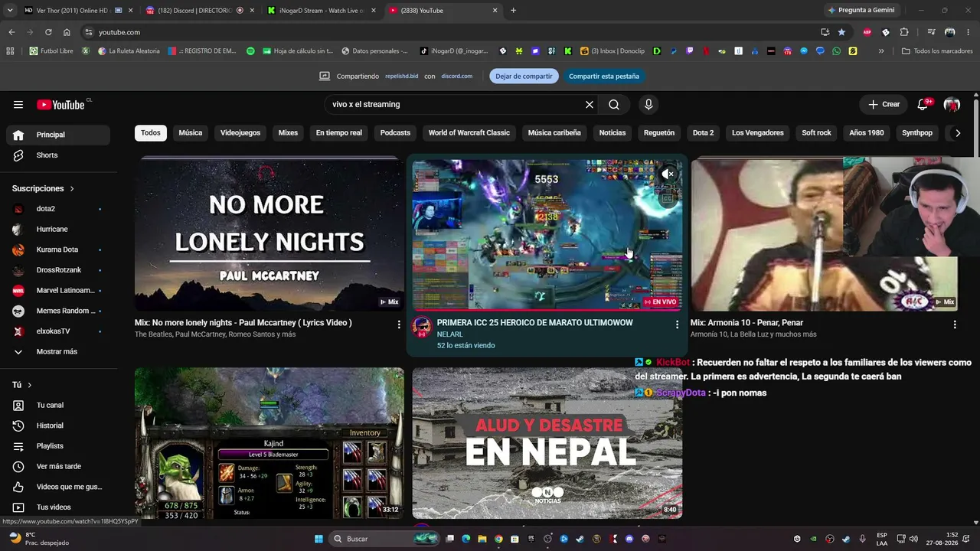Toggle subtitles on the live preview

click(x=668, y=198)
